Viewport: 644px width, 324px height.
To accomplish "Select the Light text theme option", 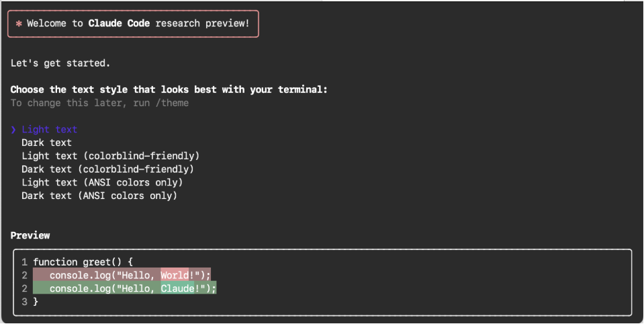I will pos(49,130).
